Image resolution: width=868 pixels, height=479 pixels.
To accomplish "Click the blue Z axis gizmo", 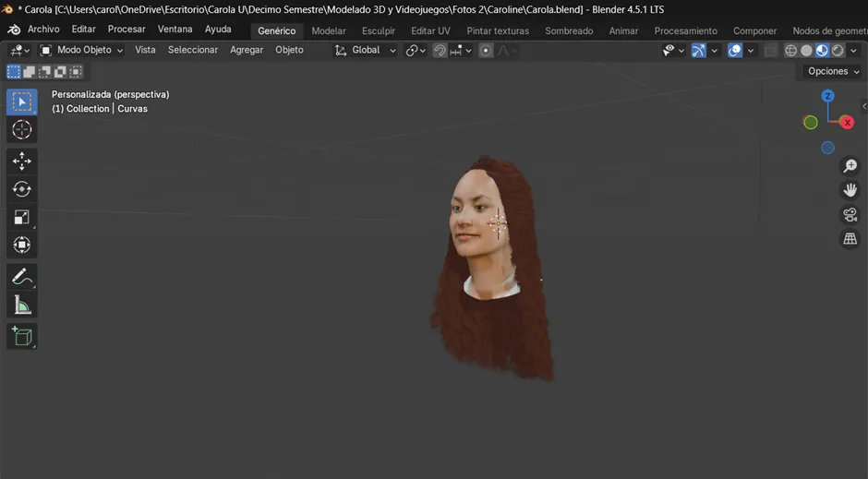I will point(827,96).
